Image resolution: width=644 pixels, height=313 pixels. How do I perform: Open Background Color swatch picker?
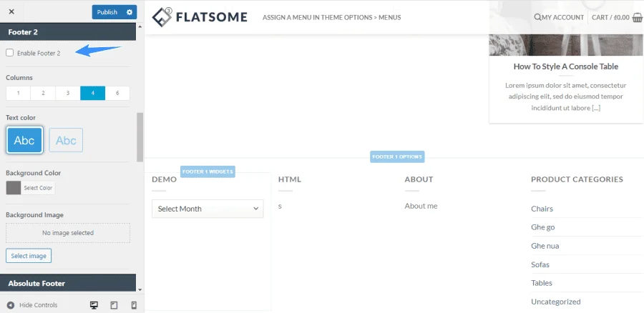pos(14,188)
